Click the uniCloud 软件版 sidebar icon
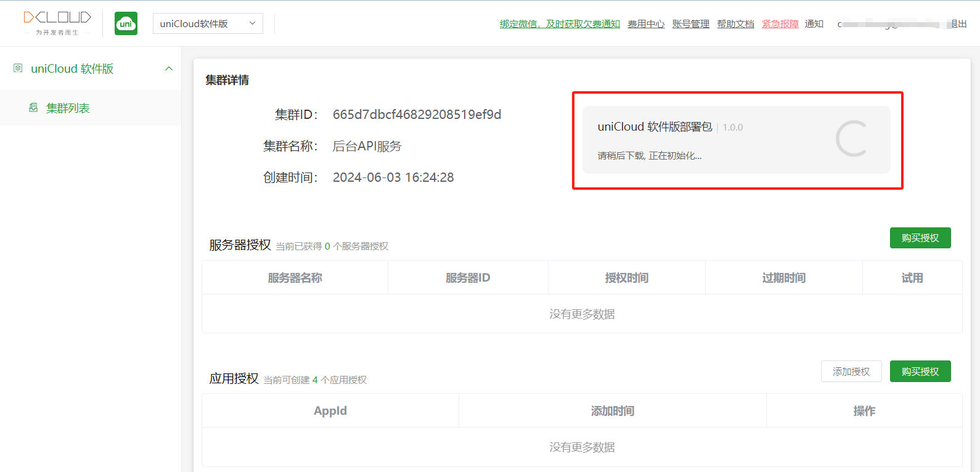Image resolution: width=980 pixels, height=472 pixels. pyautogui.click(x=18, y=68)
